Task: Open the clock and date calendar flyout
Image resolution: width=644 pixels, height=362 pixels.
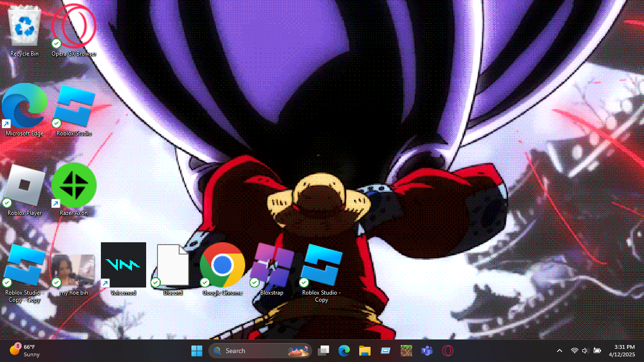Action: pyautogui.click(x=622, y=351)
